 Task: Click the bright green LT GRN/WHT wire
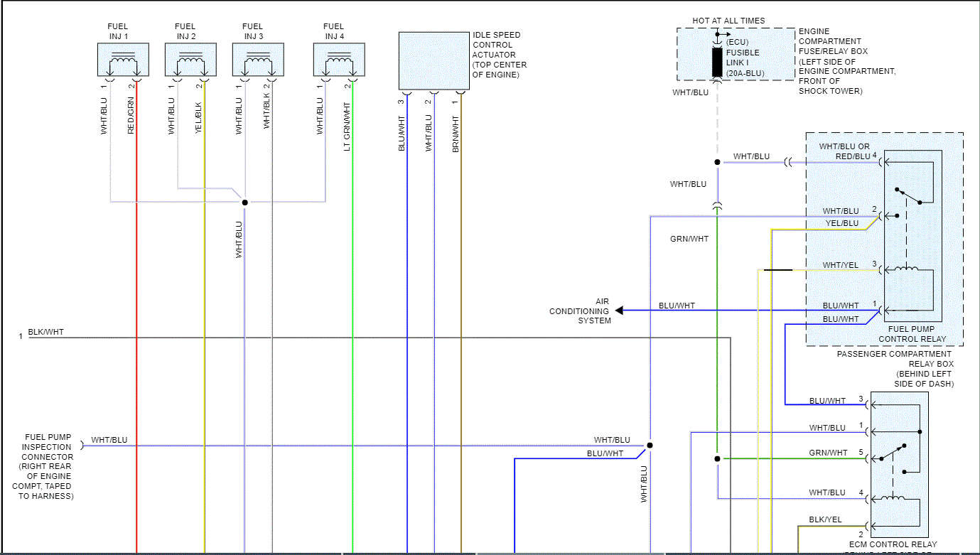(x=352, y=320)
